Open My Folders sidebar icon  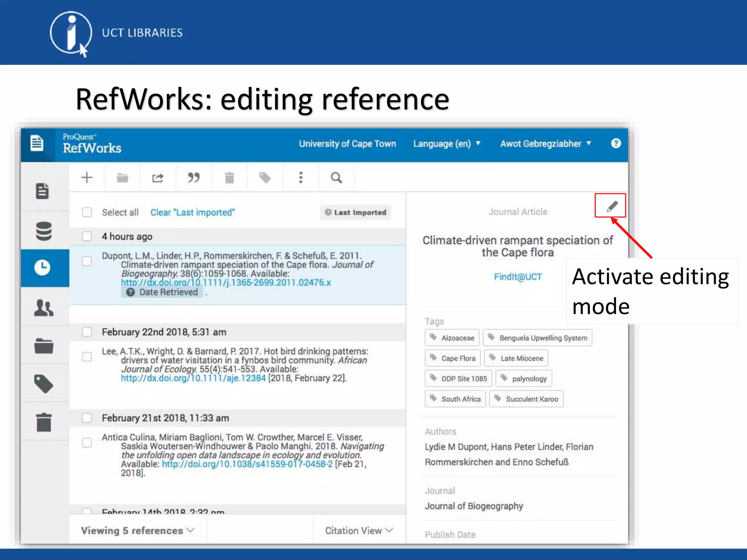tap(44, 346)
